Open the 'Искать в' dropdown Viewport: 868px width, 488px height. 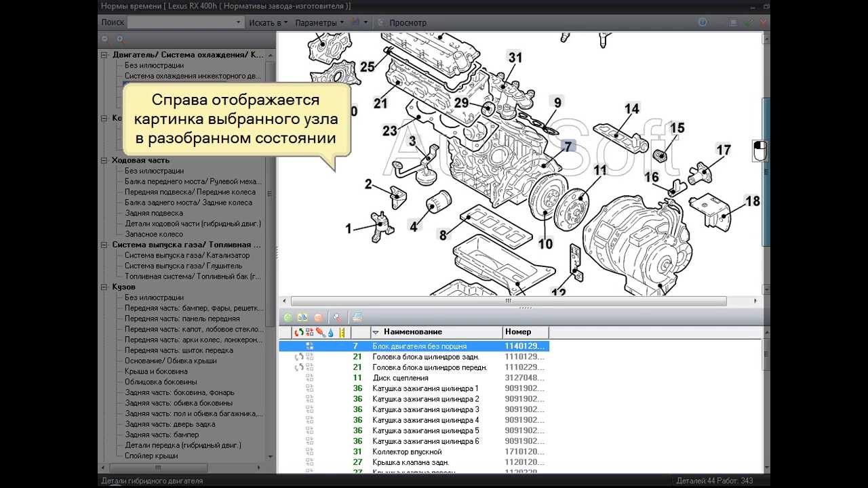(269, 22)
